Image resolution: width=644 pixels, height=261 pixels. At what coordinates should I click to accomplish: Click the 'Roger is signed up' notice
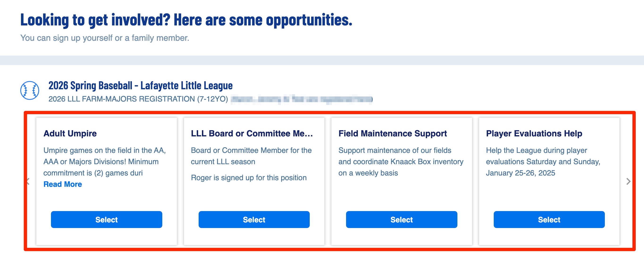point(248,178)
